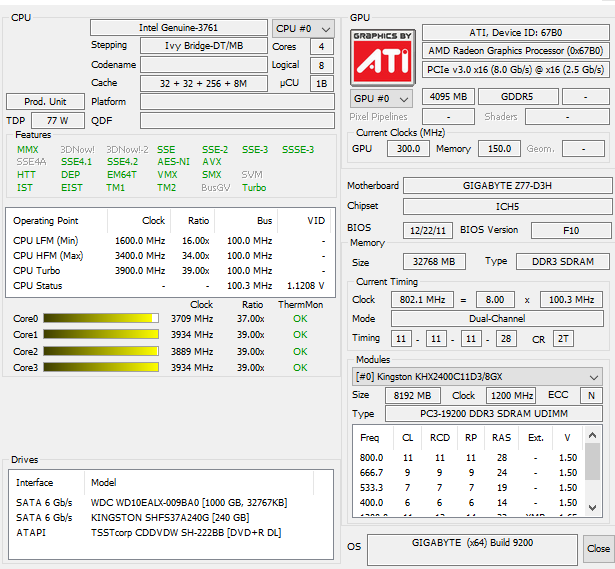Click the memory multiplier 8.00 field
Image resolution: width=615 pixels, height=569 pixels.
(495, 300)
